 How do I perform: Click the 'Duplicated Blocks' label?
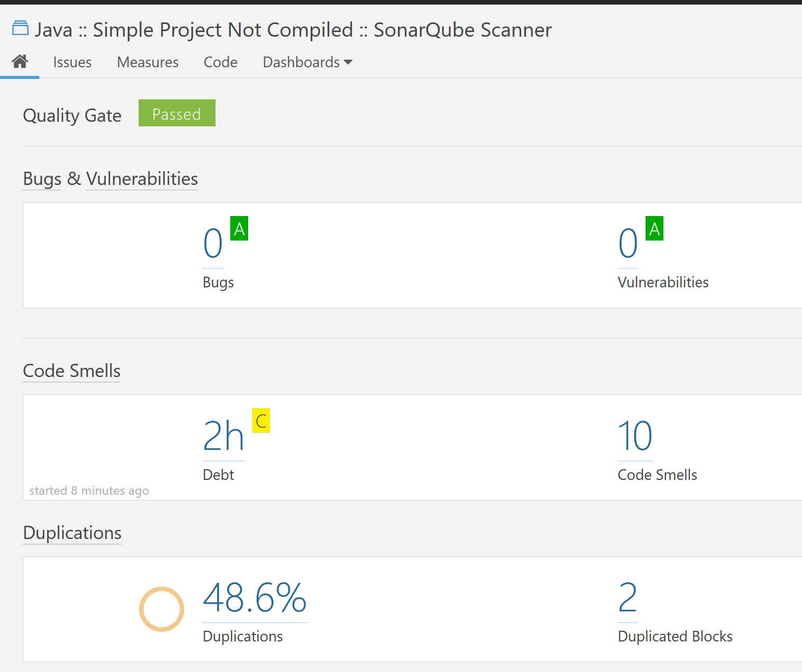[x=675, y=636]
